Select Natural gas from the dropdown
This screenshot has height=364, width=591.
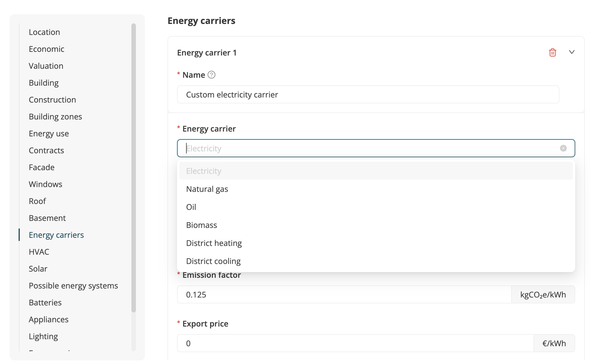coord(207,189)
